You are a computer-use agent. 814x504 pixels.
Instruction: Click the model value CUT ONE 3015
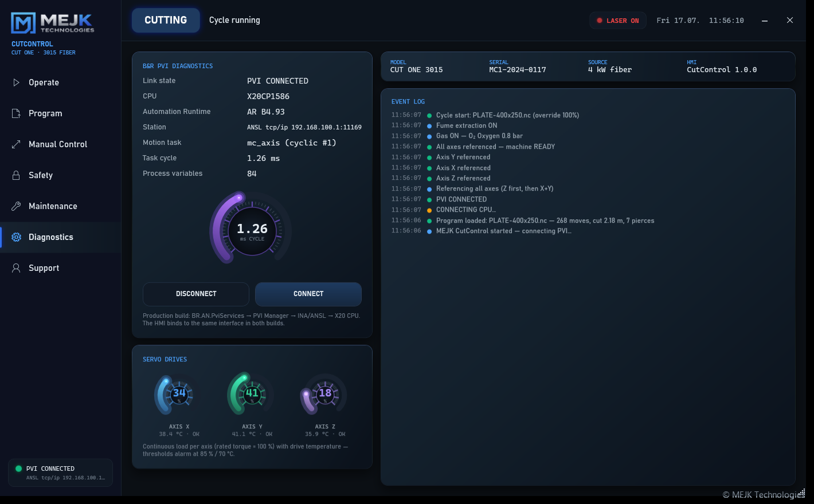point(417,70)
